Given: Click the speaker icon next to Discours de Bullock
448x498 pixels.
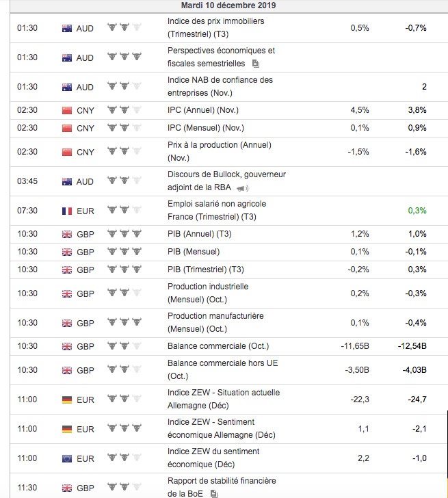Looking at the screenshot, I should pos(242,188).
